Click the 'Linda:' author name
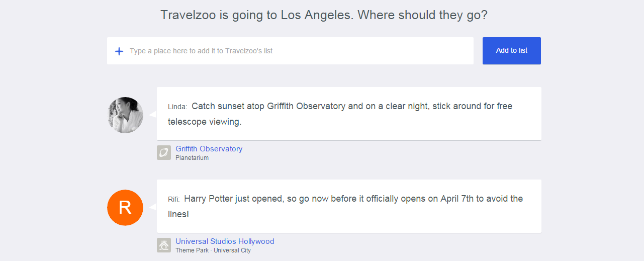 tap(177, 107)
